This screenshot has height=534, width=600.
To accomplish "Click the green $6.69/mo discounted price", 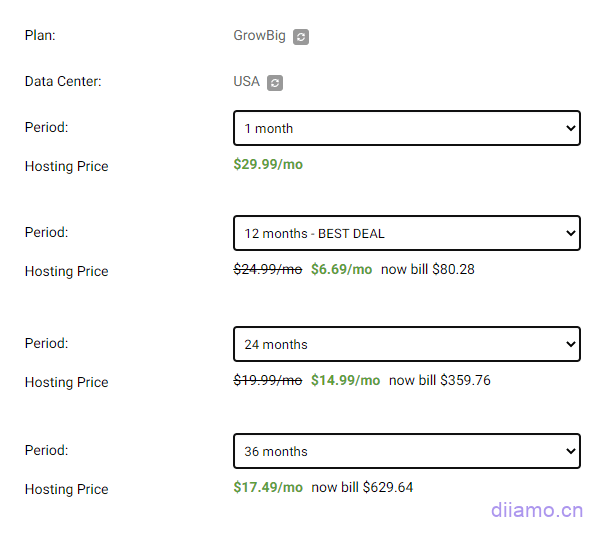I will click(341, 269).
